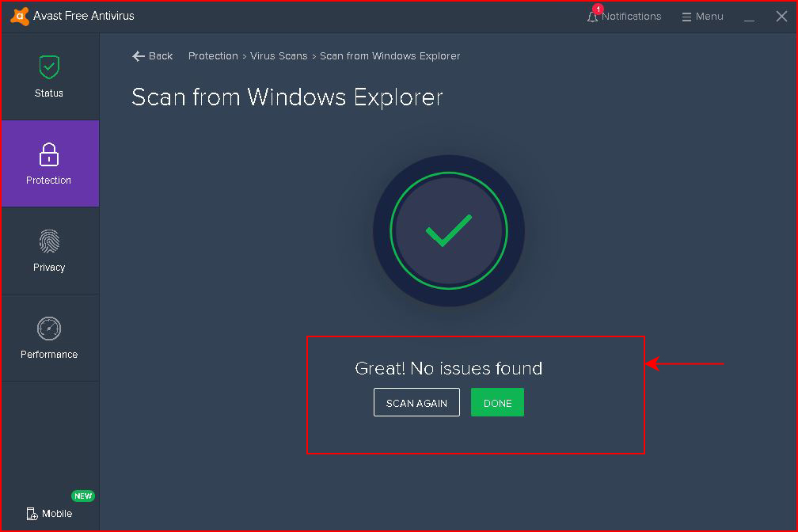The height and width of the screenshot is (532, 798).
Task: Click the 'Scan from Windows Explorer' heading
Action: 287,97
